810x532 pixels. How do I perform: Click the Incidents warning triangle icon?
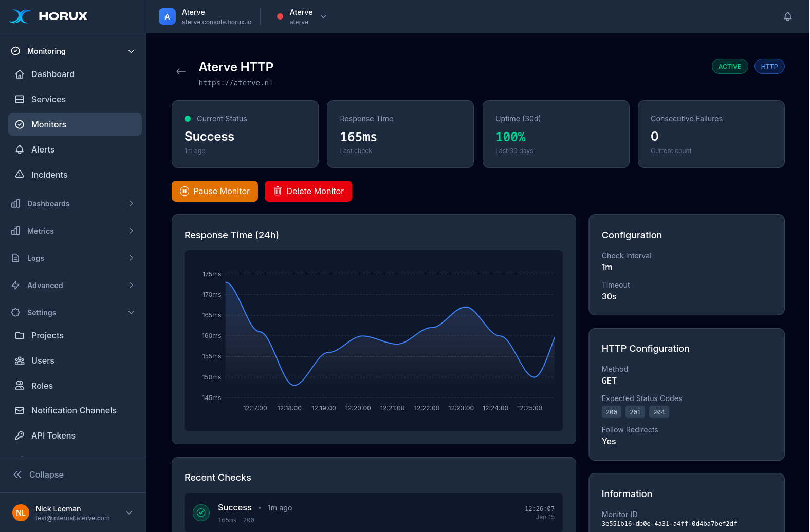click(20, 175)
